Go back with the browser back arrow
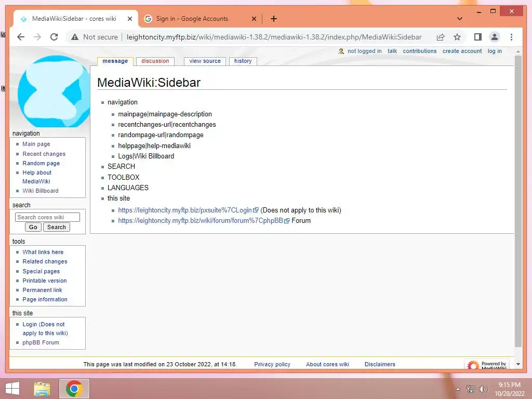Image resolution: width=532 pixels, height=399 pixels. [21, 37]
